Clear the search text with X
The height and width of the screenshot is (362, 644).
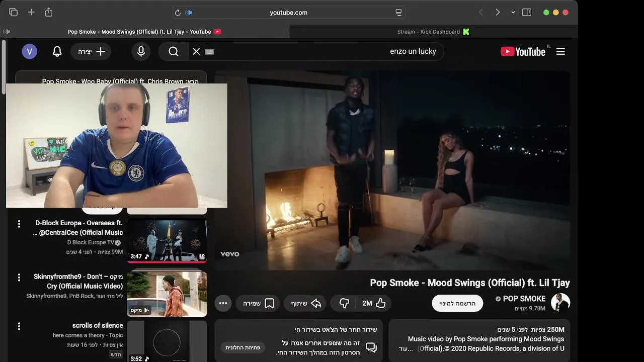196,51
